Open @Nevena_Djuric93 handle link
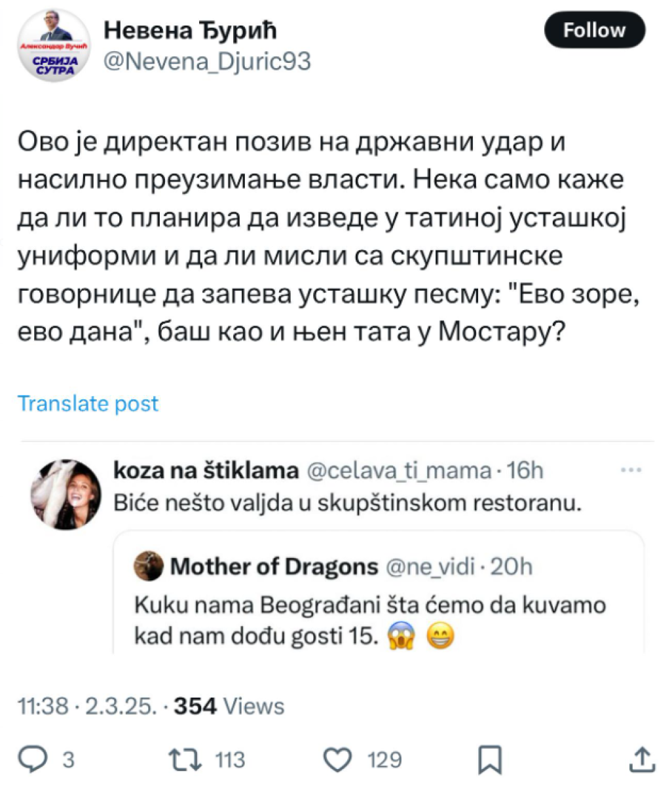The width and height of the screenshot is (672, 786). [208, 62]
